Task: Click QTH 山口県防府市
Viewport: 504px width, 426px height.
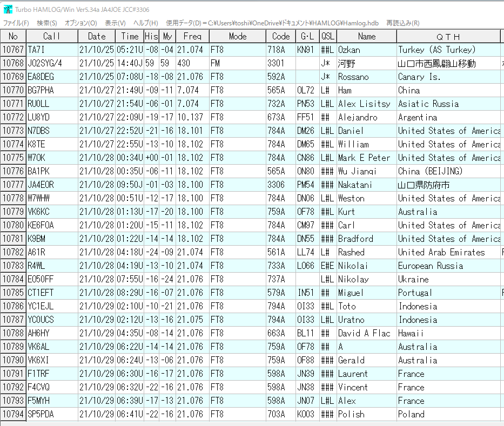Action: click(x=424, y=185)
